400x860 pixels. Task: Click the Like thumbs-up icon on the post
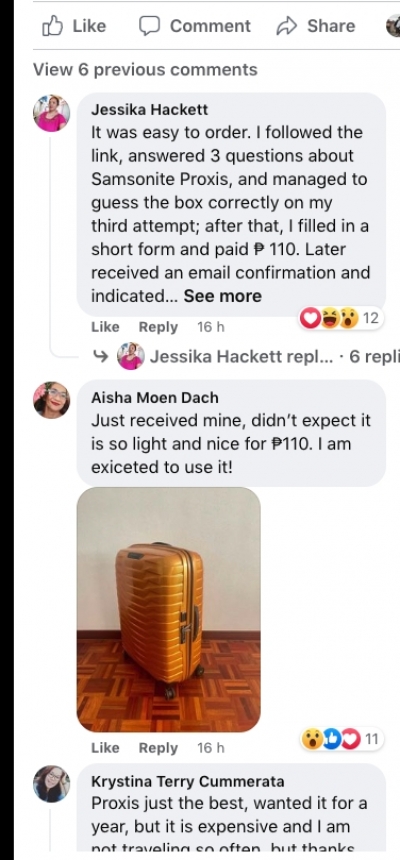[53, 26]
